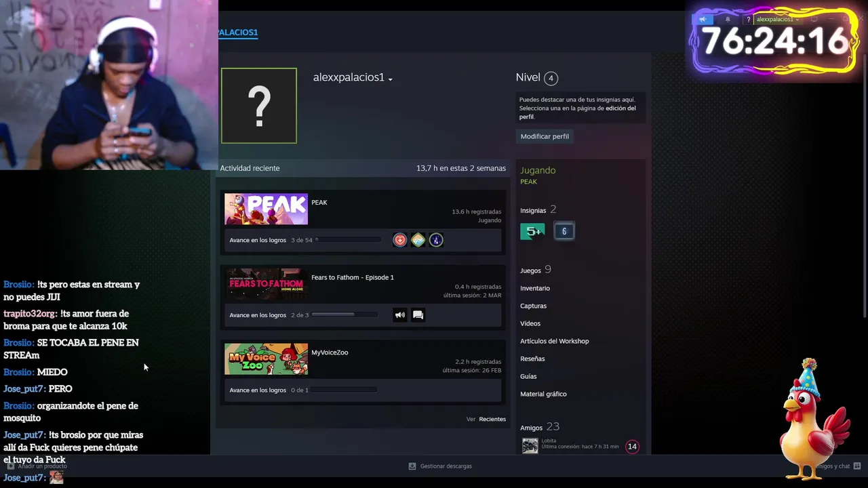Viewport: 868px width, 488px height.
Task: Select the ALACIOS1 profile tab at top
Action: 238,33
